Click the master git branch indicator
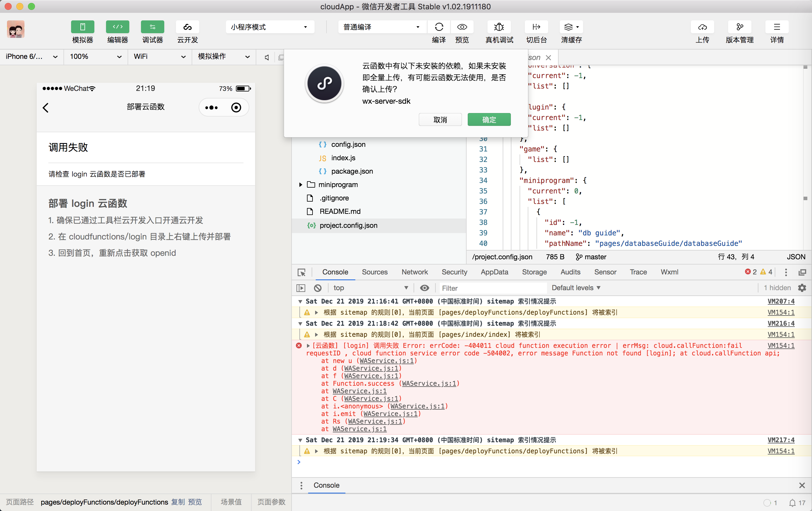This screenshot has width=812, height=511. (591, 257)
